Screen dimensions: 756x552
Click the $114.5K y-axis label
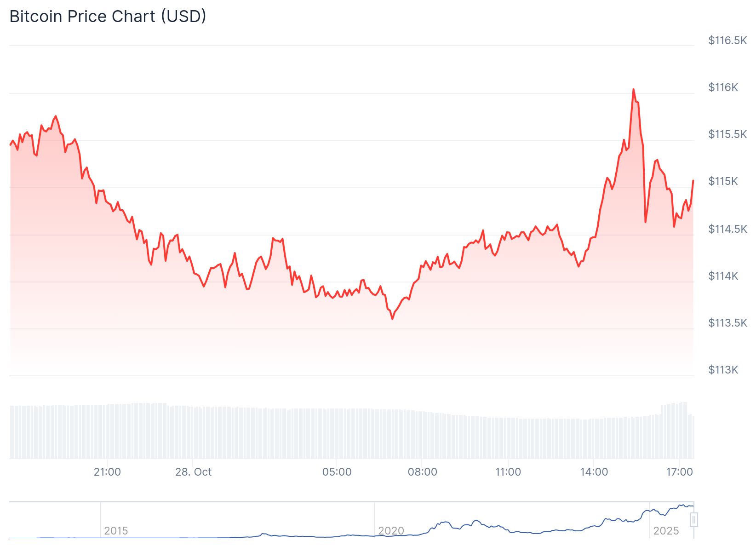(x=727, y=229)
